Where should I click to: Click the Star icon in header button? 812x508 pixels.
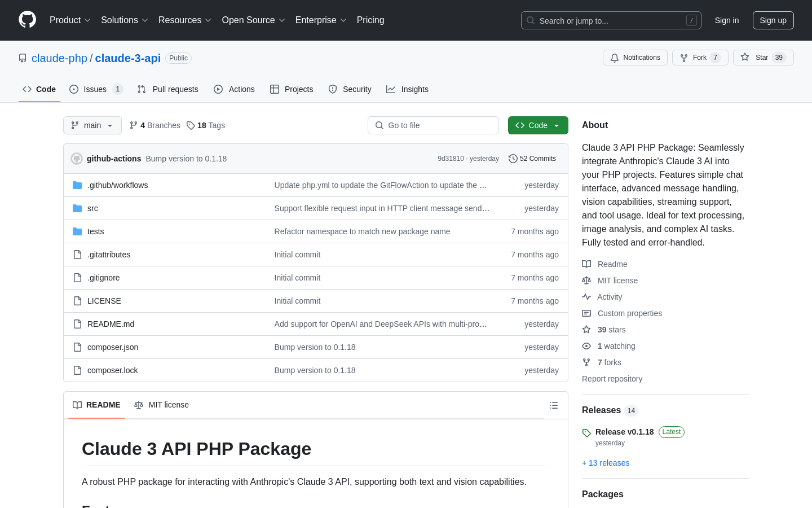coord(745,57)
